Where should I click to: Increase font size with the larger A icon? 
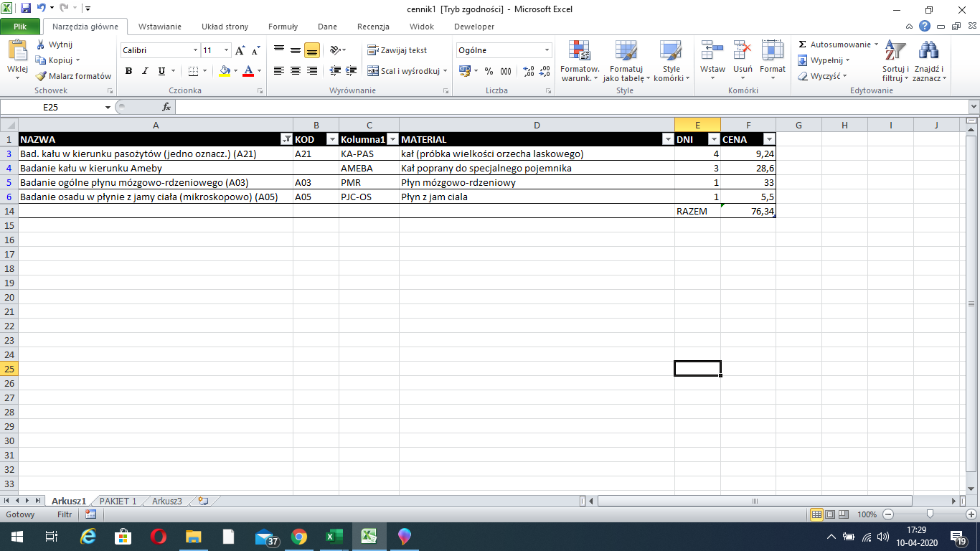click(240, 50)
